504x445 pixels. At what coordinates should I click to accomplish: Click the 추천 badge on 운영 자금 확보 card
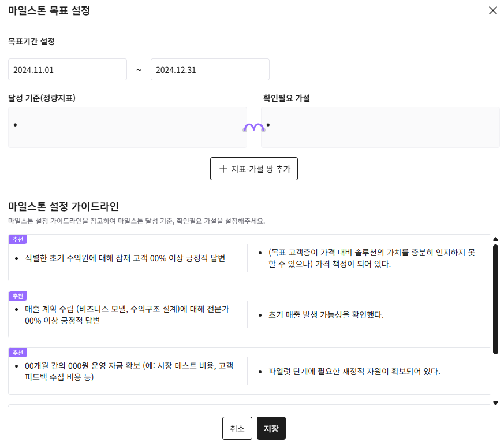click(x=18, y=353)
